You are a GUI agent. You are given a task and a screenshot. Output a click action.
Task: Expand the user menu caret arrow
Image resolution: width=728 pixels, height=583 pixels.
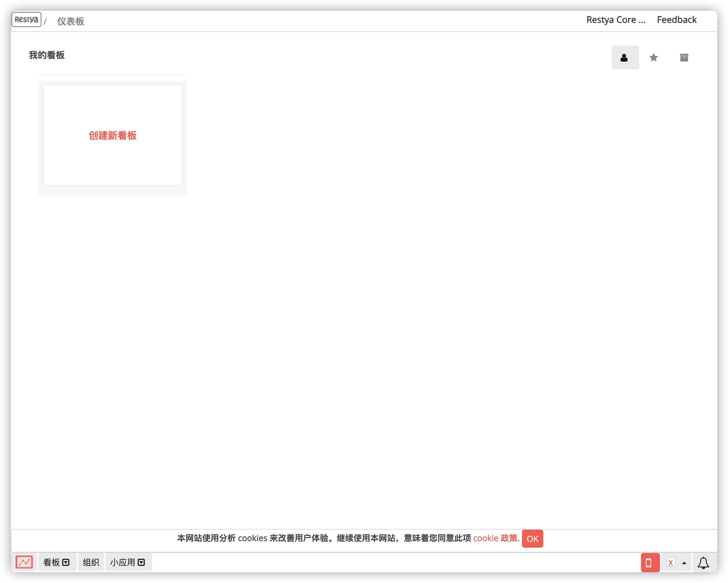[x=684, y=563]
